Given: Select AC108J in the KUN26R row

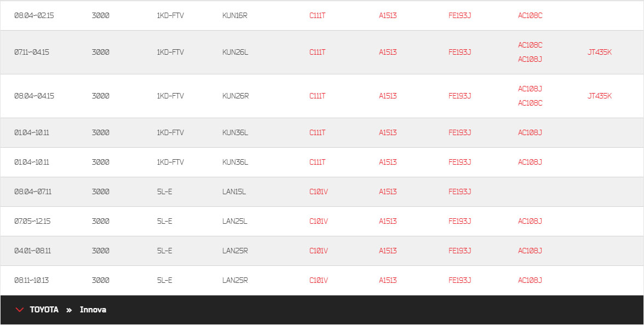Looking at the screenshot, I should click(x=530, y=89).
